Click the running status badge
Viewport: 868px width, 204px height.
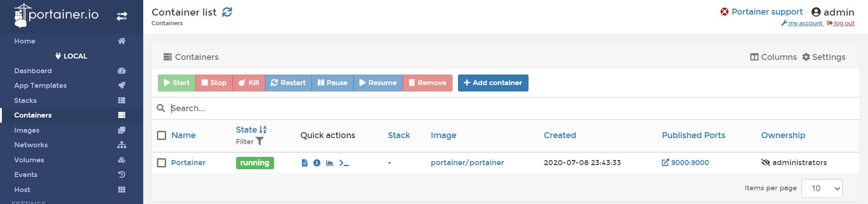click(x=255, y=163)
